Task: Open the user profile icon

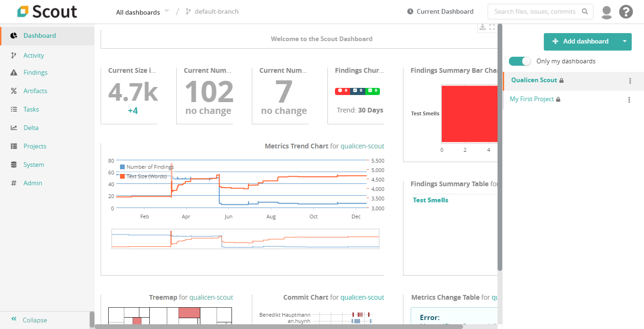Action: [607, 12]
